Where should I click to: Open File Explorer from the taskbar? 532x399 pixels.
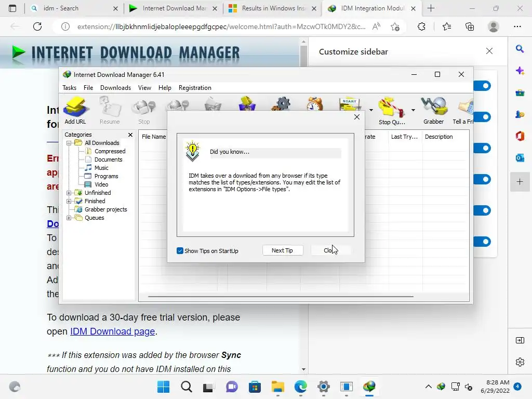(x=277, y=387)
